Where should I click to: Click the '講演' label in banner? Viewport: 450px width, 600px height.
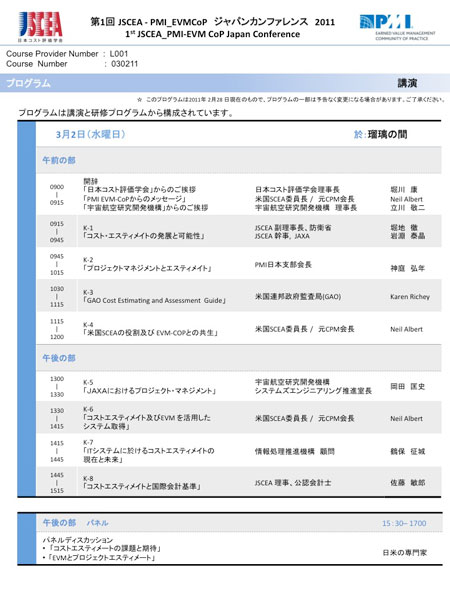coord(407,83)
